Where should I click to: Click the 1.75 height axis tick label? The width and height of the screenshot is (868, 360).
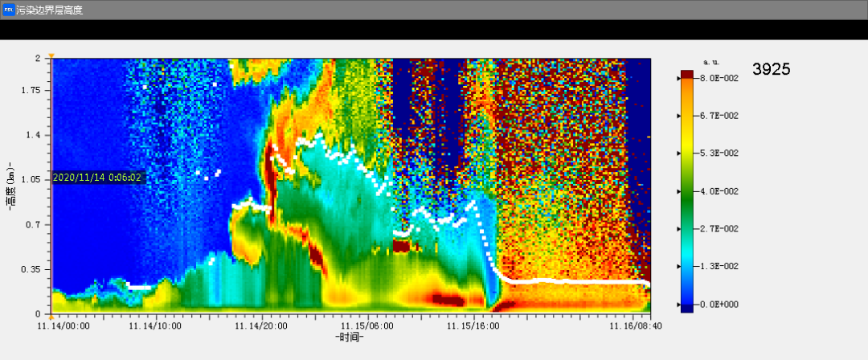(x=31, y=91)
